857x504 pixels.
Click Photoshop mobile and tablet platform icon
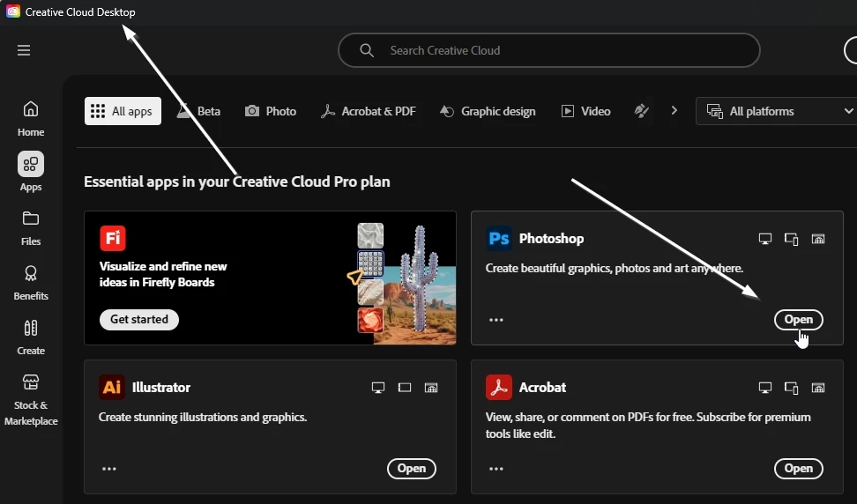[x=792, y=239]
